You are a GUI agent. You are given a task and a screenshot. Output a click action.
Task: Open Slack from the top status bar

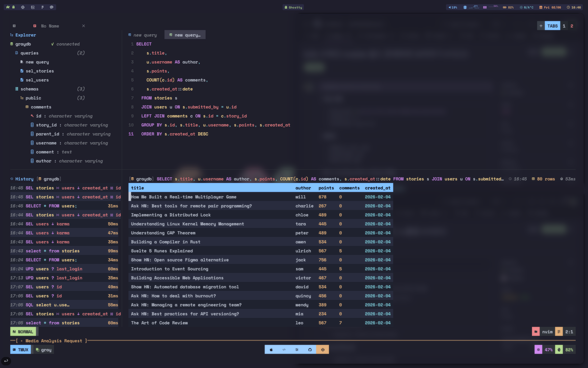click(23, 7)
